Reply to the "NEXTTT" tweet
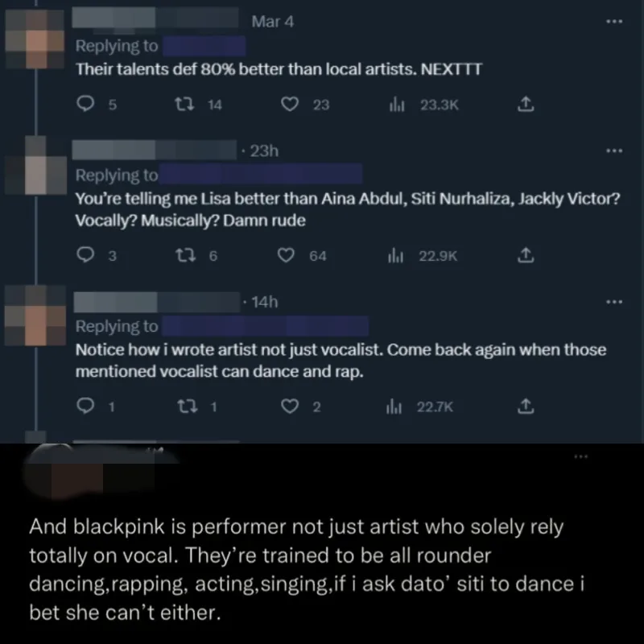The image size is (644, 644). coord(83,104)
